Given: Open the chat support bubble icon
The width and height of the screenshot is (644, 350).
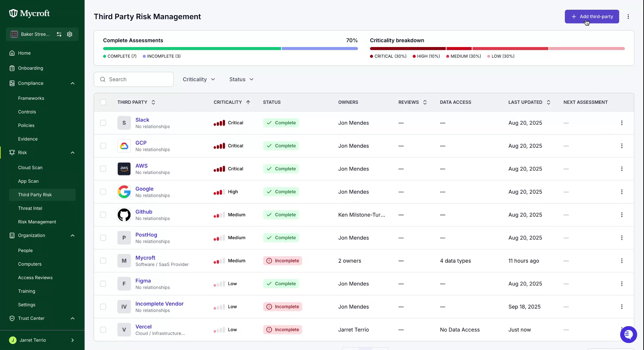Looking at the screenshot, I should (628, 335).
